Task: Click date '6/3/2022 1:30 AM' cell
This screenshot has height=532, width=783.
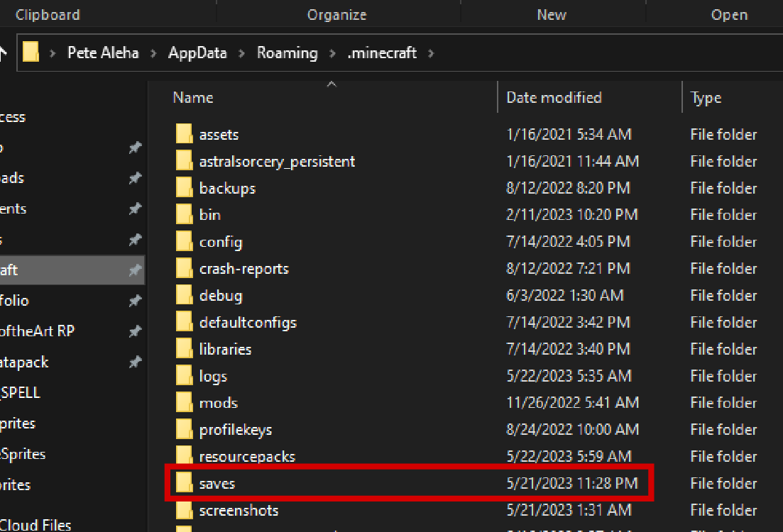Action: (565, 296)
